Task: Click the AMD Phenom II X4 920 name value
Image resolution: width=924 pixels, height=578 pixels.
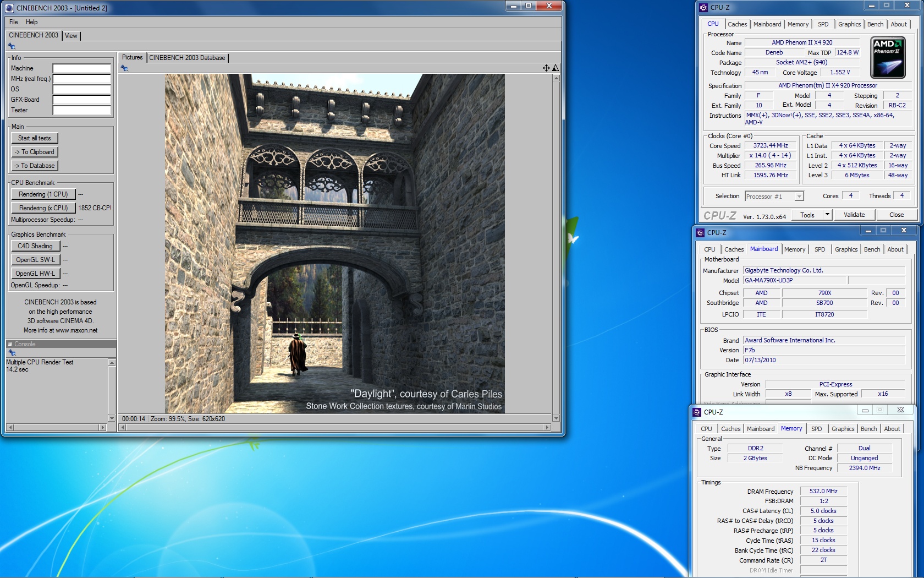Action: pyautogui.click(x=802, y=42)
